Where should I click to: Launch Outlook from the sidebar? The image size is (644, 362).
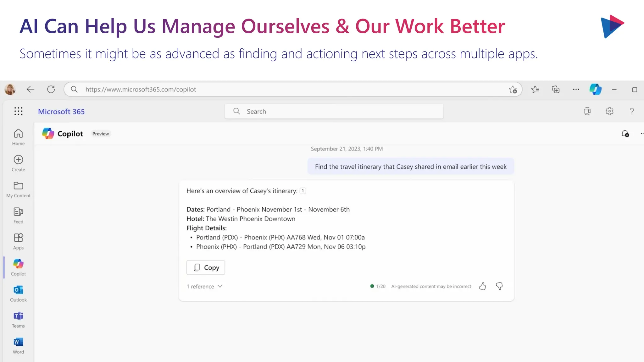(x=18, y=294)
